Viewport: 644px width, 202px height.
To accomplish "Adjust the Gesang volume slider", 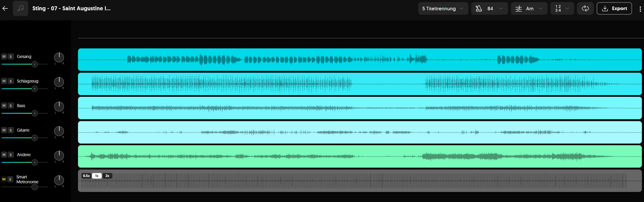I will coord(25,64).
